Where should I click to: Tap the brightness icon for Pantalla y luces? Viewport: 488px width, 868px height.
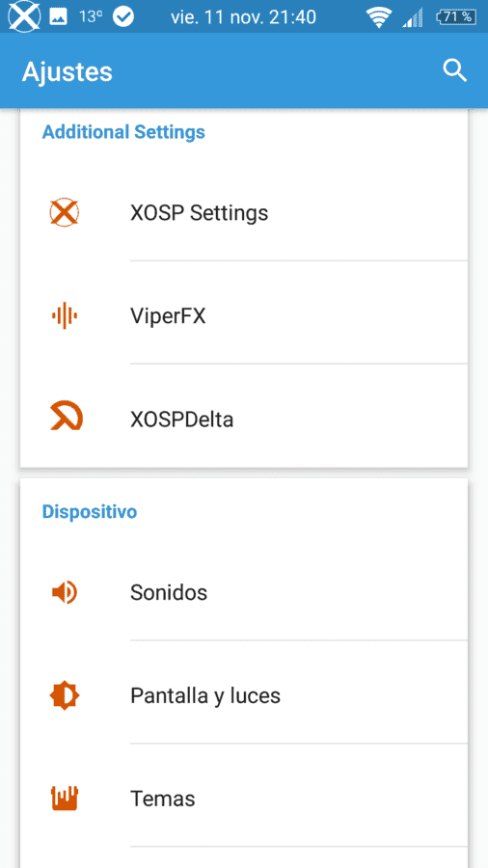pos(65,695)
